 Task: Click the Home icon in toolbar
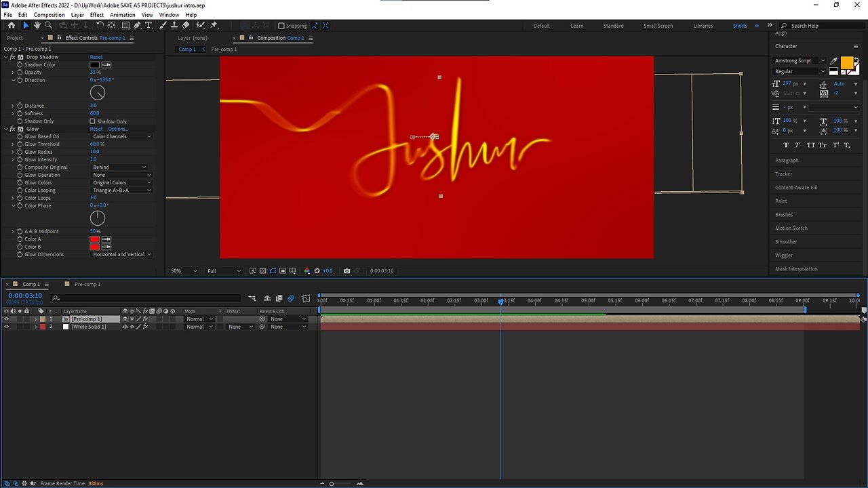tap(12, 25)
